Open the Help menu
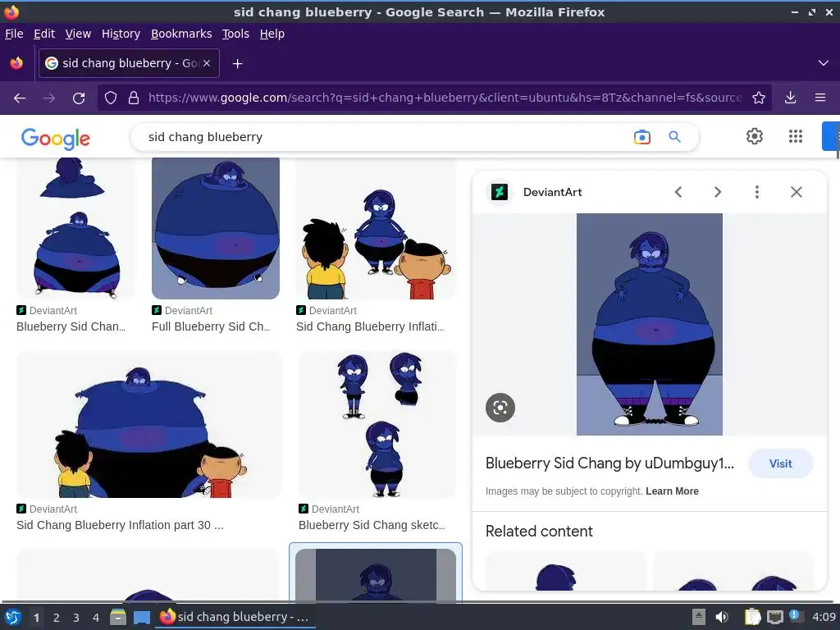The width and height of the screenshot is (840, 630). (272, 34)
